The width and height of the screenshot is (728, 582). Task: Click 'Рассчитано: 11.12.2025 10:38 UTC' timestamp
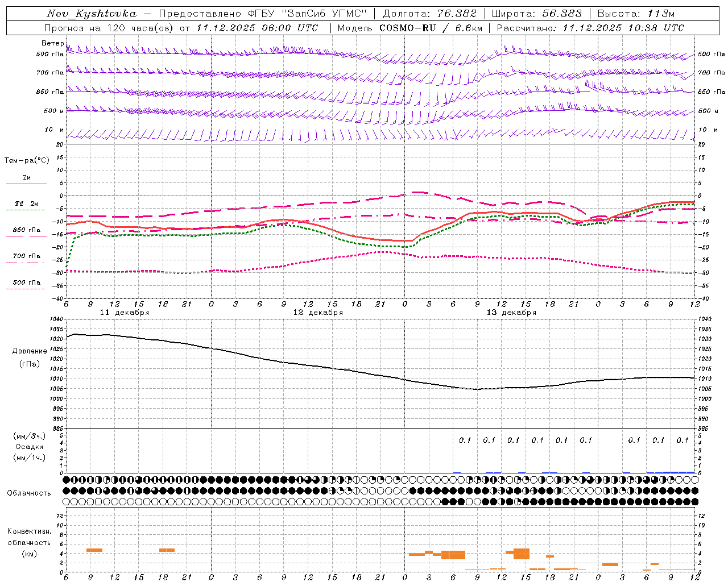pos(590,28)
